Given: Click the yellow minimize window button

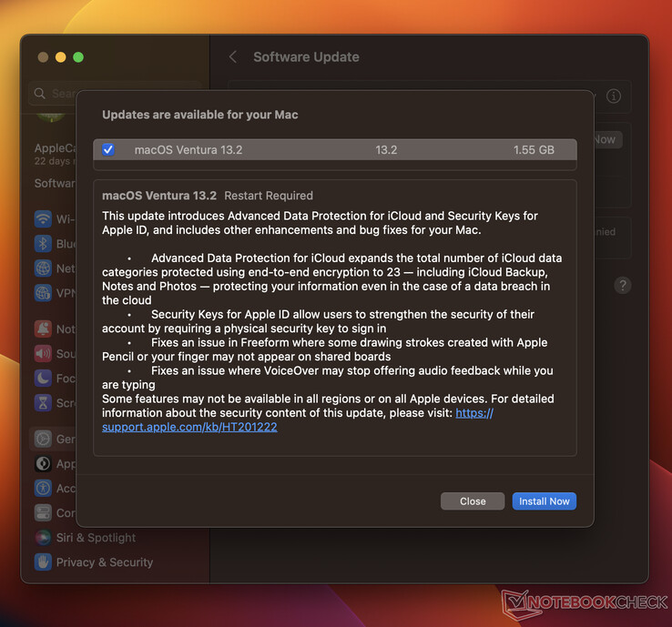Looking at the screenshot, I should (60, 57).
